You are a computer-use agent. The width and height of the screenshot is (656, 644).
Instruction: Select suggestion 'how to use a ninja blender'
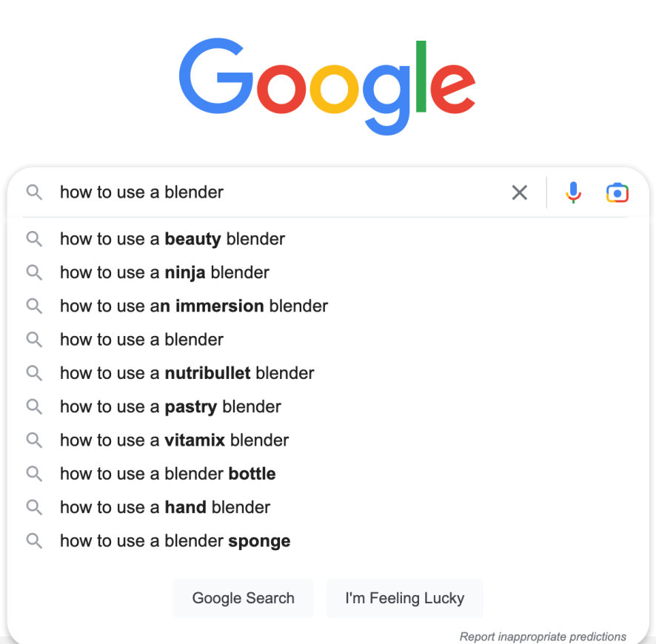[328, 272]
